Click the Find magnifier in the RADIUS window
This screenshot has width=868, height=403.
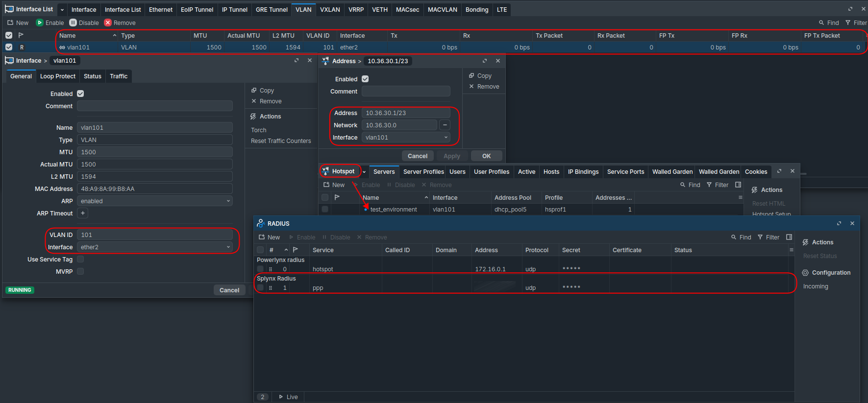pyautogui.click(x=734, y=237)
